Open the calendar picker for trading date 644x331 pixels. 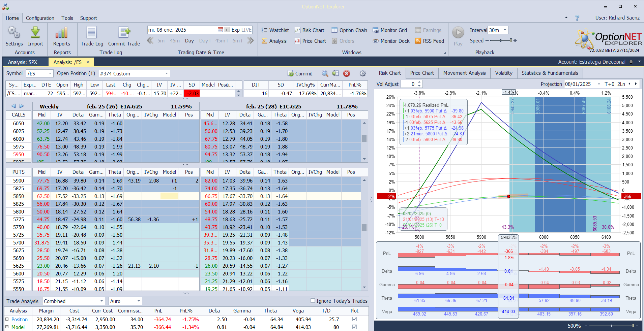220,30
